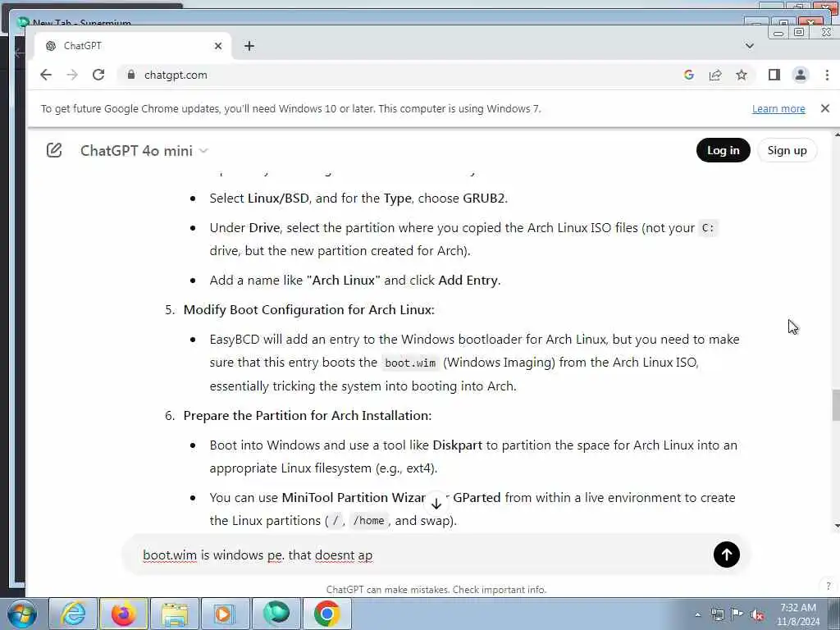Switch to Supermium in the taskbar
The image size is (840, 630).
(276, 614)
